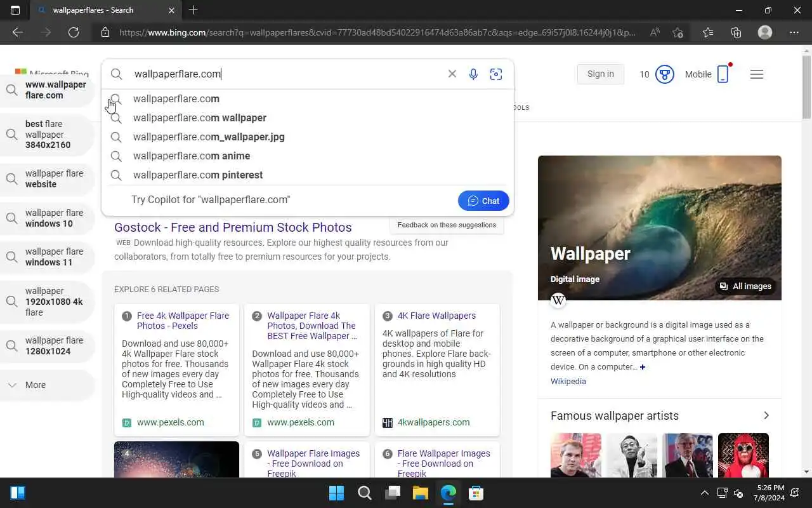Open Widgets icon on taskbar
Viewport: 812px width, 508px height.
pos(18,493)
